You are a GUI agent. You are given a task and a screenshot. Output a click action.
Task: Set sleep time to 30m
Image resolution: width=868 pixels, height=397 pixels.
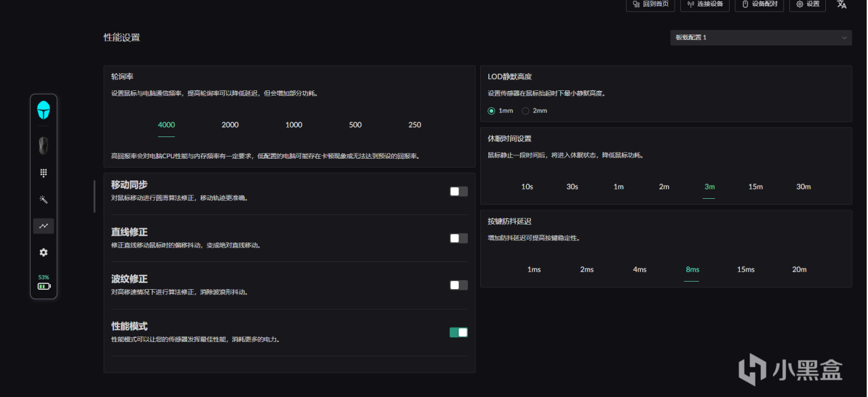point(804,187)
